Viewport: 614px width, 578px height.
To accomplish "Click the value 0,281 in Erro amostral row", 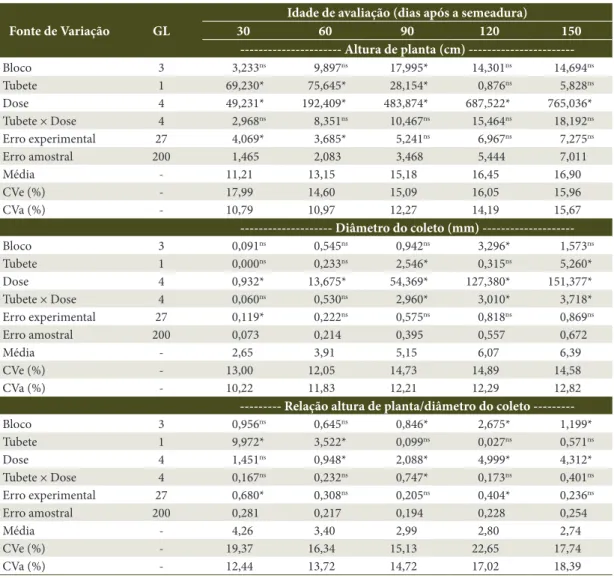I will click(246, 513).
